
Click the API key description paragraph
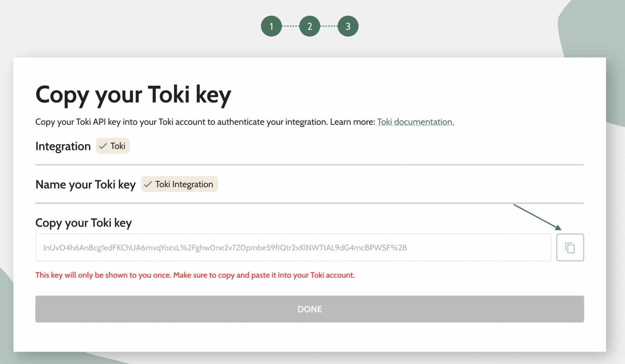pos(245,122)
